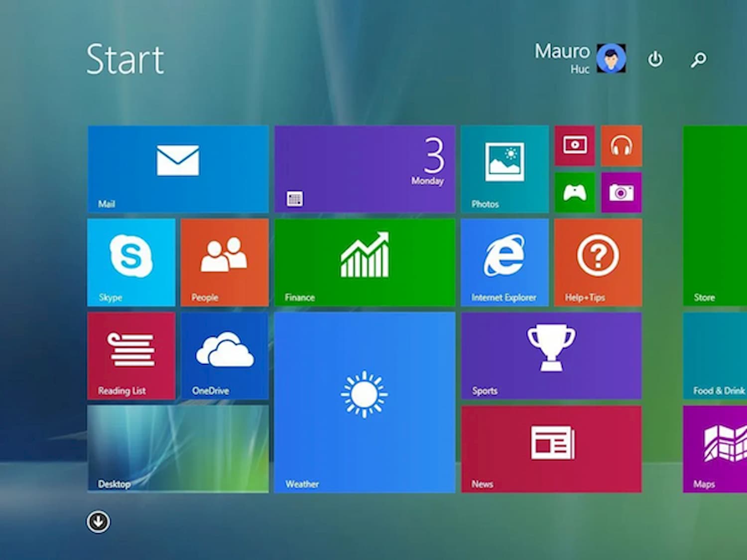Open the Help+Tips app

(598, 261)
